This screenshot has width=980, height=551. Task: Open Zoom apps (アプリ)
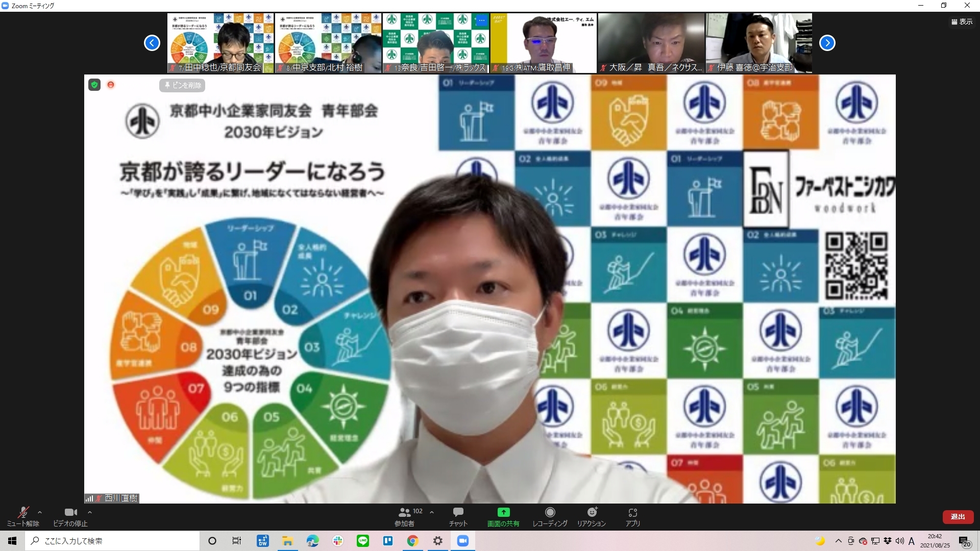633,517
